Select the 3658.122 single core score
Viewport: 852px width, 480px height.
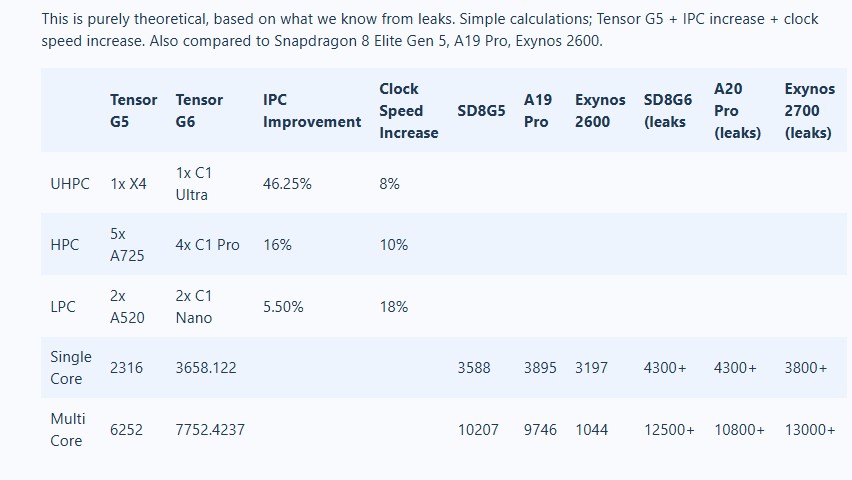(x=206, y=368)
